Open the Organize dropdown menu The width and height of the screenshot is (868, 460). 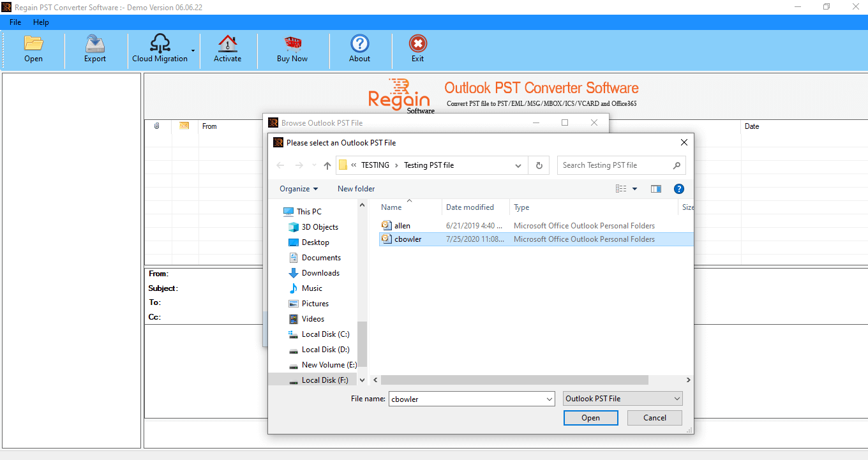point(298,188)
